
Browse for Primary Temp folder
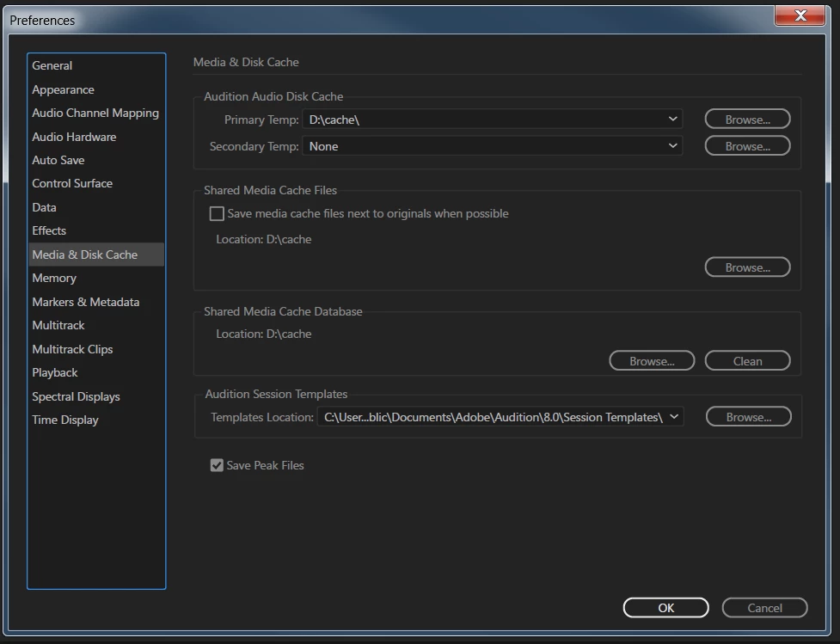tap(747, 119)
